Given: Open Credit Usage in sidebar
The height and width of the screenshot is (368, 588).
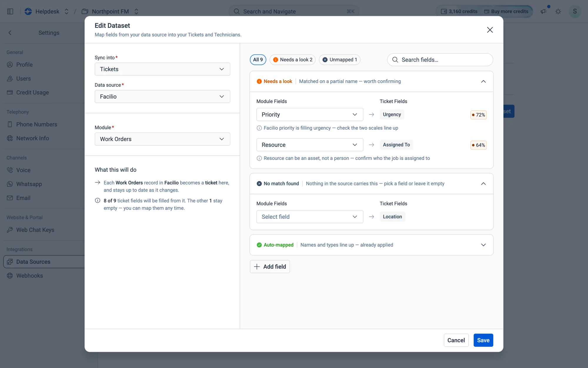Looking at the screenshot, I should [x=32, y=92].
